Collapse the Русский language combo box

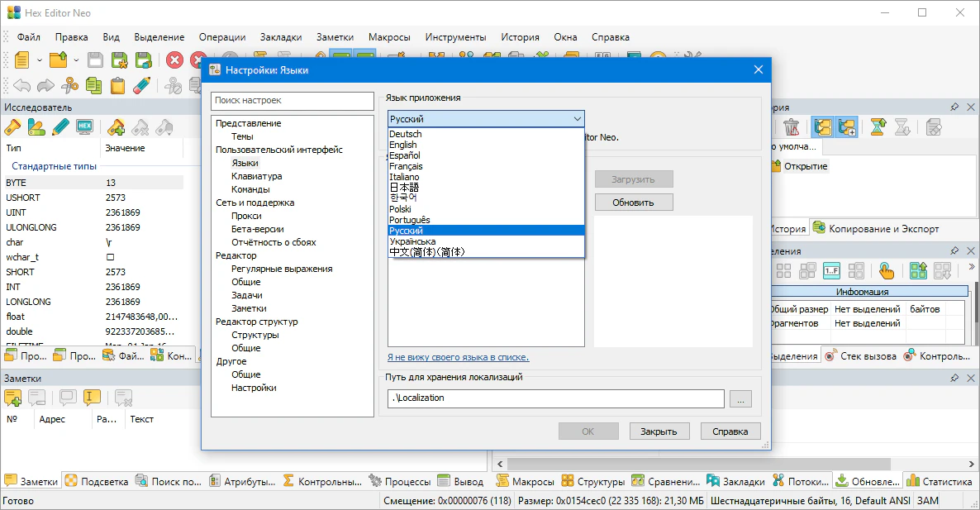pyautogui.click(x=577, y=119)
